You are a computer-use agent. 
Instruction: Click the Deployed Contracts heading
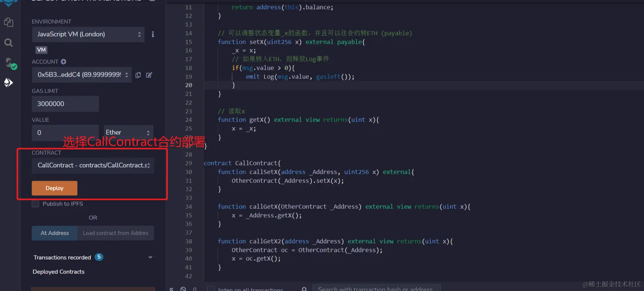[x=58, y=272]
